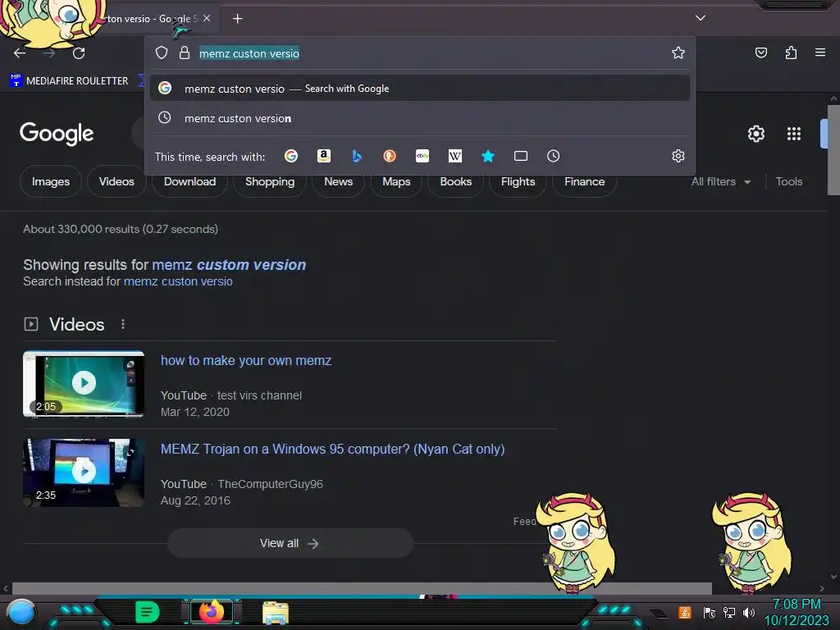Open Google quick settings gear
The image size is (840, 630).
tap(756, 134)
